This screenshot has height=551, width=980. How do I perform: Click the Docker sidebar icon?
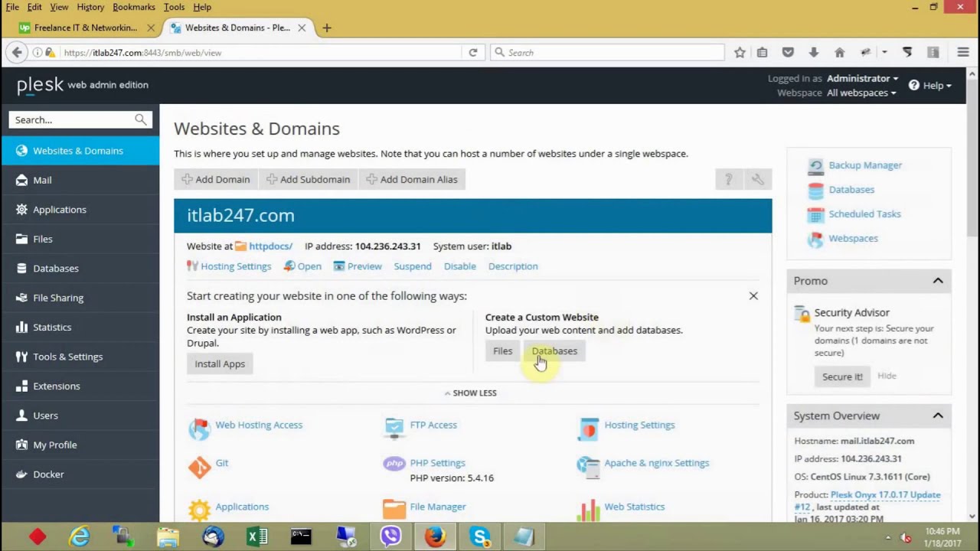pyautogui.click(x=21, y=474)
